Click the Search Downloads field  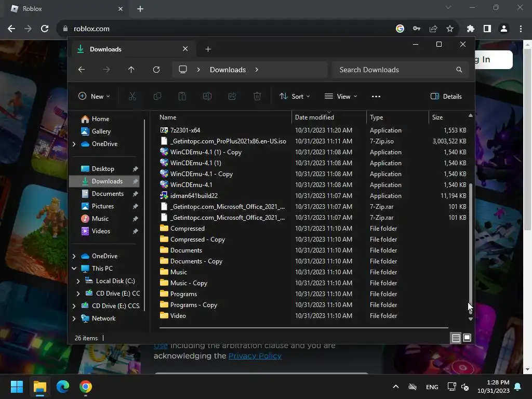tap(395, 70)
